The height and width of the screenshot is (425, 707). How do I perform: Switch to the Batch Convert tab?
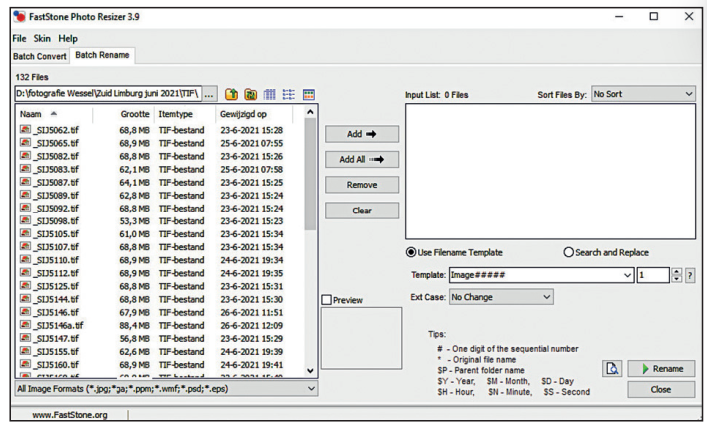(x=40, y=56)
